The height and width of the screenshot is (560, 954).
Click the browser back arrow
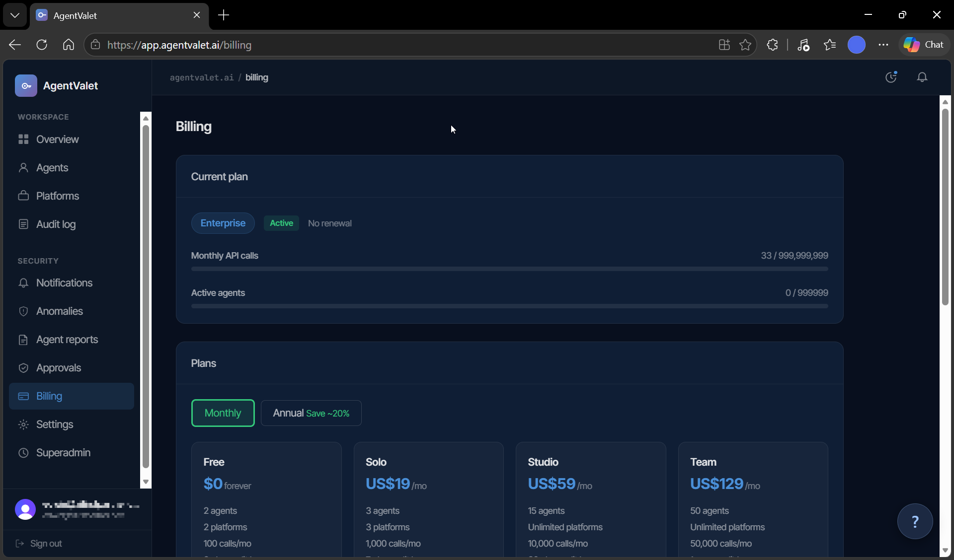point(15,45)
